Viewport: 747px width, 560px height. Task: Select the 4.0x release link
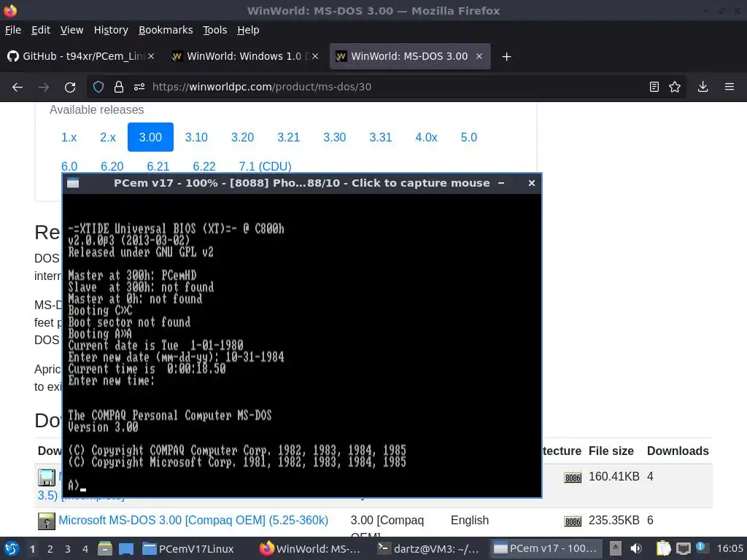click(x=426, y=137)
